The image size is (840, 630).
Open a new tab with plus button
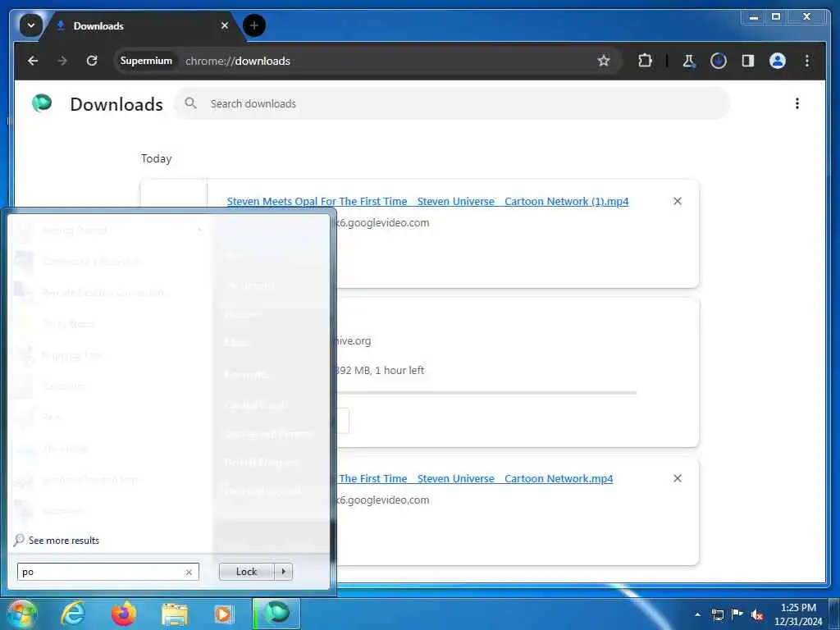tap(254, 25)
